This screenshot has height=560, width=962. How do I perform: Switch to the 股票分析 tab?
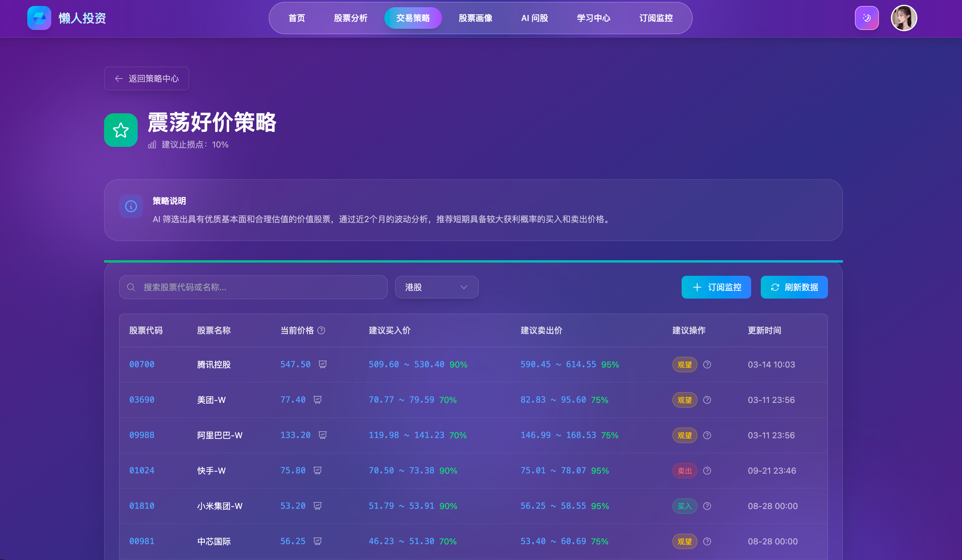(351, 18)
